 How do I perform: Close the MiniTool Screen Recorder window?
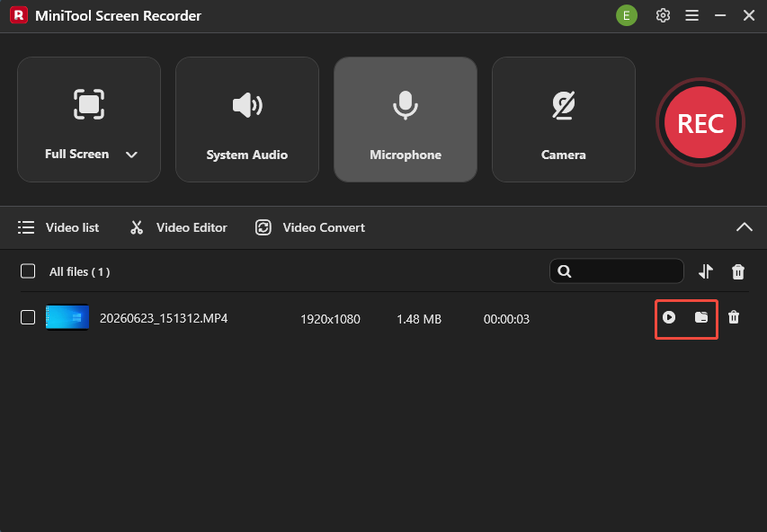(x=749, y=15)
